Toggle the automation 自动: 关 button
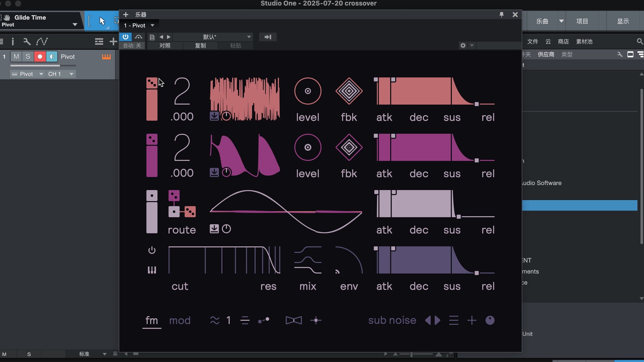The height and width of the screenshot is (362, 644). 132,45
